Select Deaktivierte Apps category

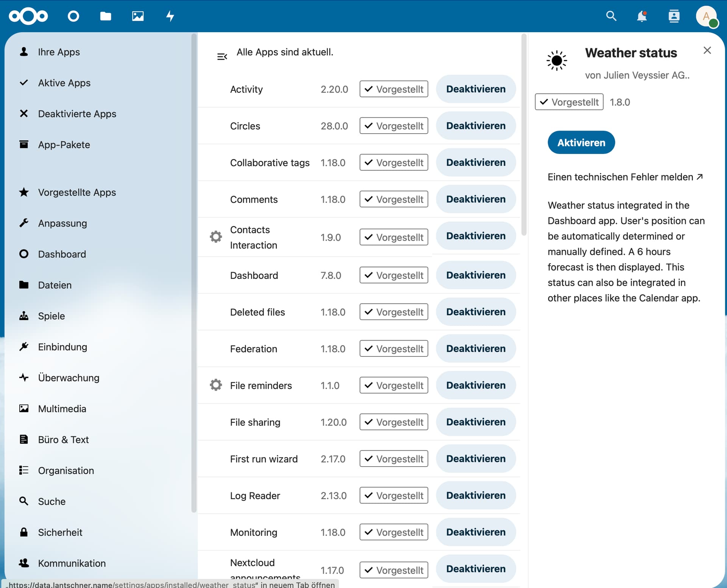click(x=98, y=114)
